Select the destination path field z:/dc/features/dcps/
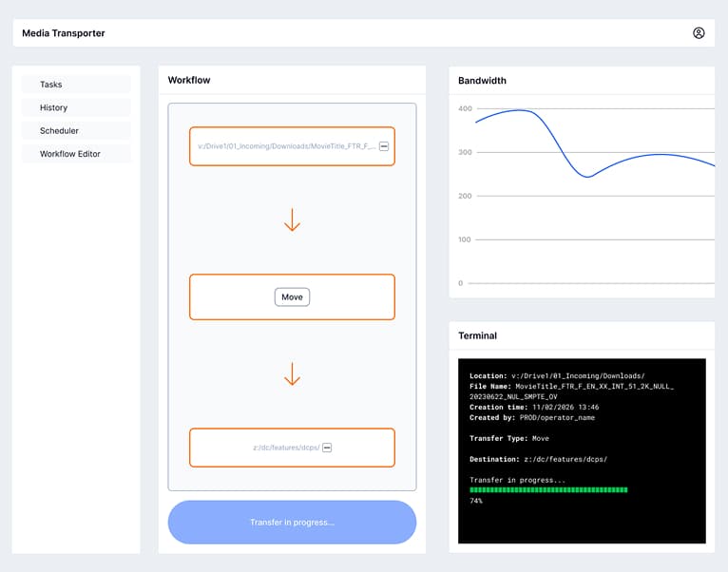 (x=292, y=448)
